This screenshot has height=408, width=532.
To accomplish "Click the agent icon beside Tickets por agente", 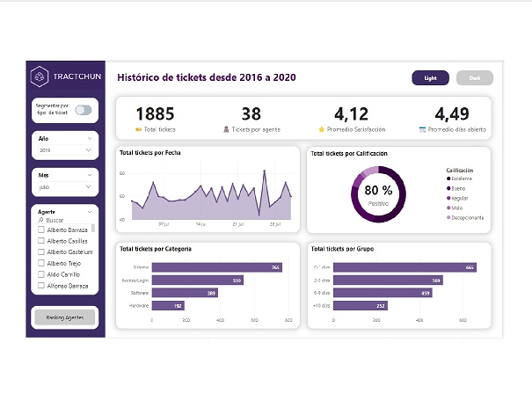I will (x=226, y=129).
